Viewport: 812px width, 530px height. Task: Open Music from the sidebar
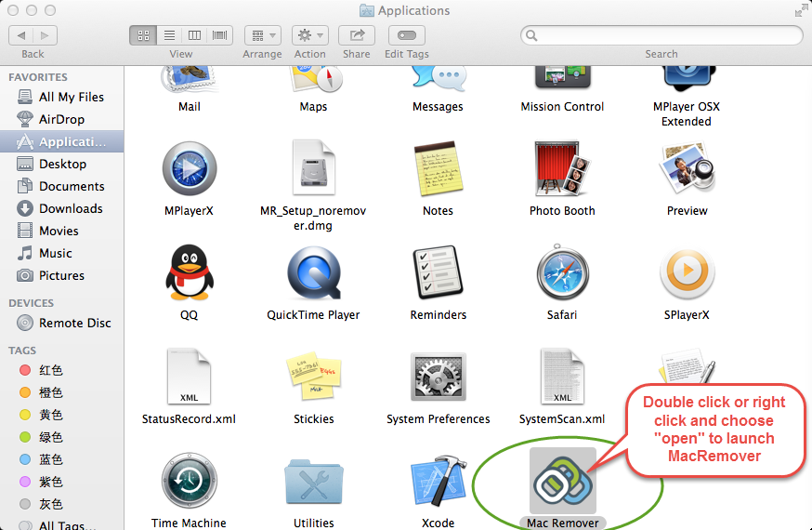61,253
